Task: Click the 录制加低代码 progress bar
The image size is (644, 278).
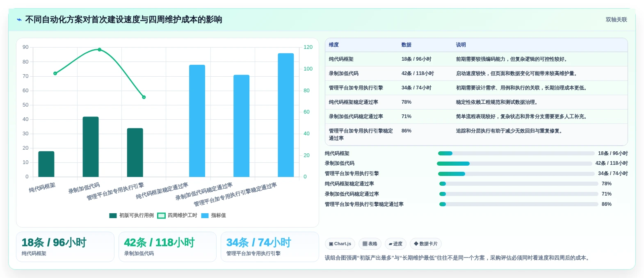Action: click(x=515, y=164)
